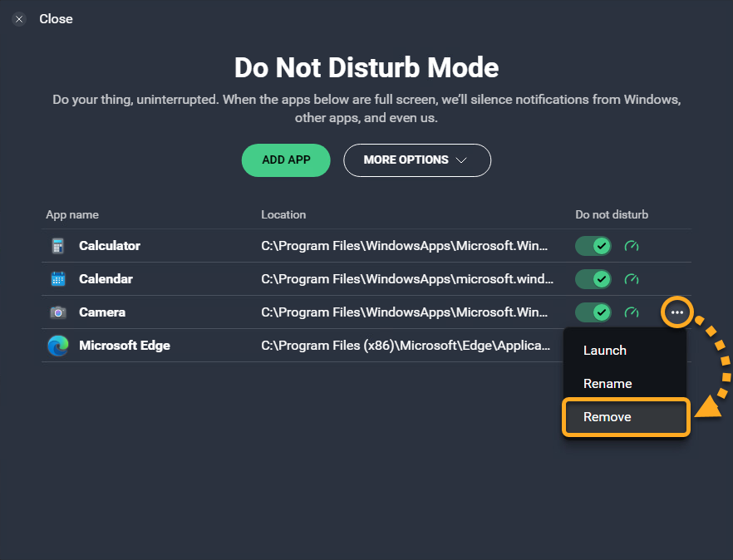Click the performance gauge icon for Calendar
733x560 pixels.
632,279
